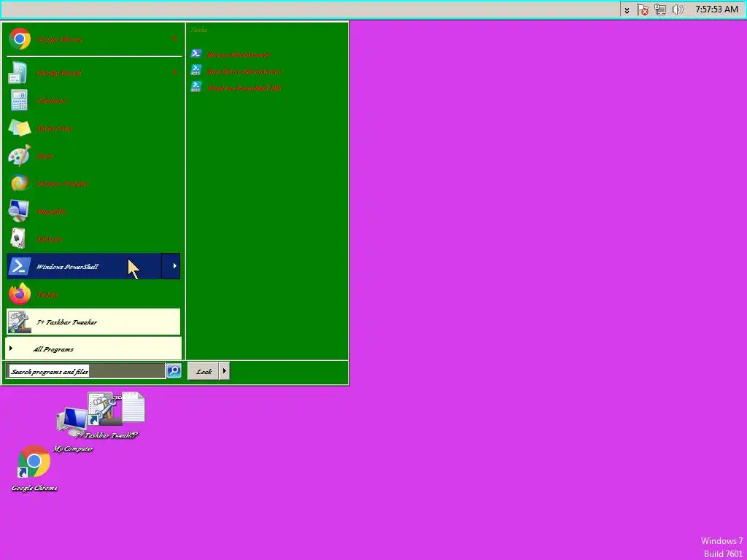Open Sticky Notes from the Start menu

tap(93, 128)
